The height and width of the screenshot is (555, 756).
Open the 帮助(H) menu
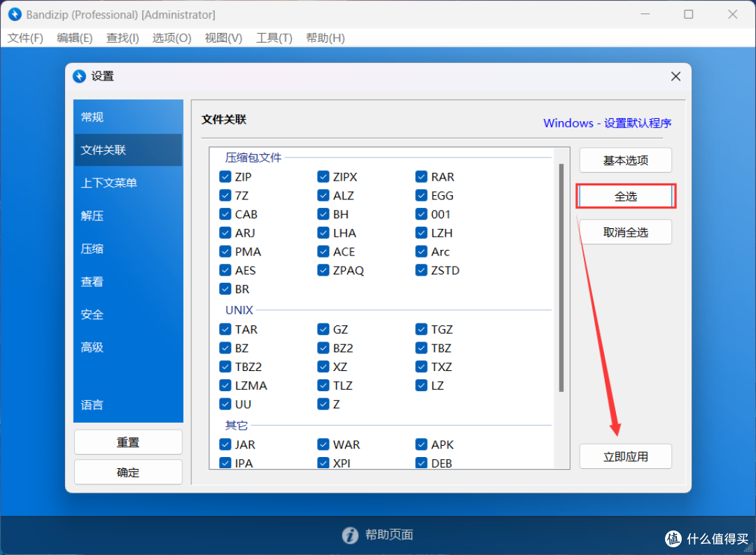tap(325, 38)
